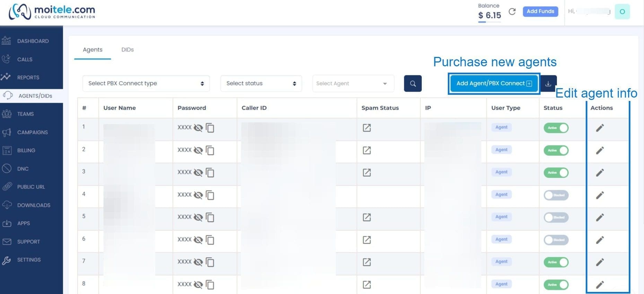Click Add Agent/PBX Connect button
644x294 pixels.
coord(494,84)
